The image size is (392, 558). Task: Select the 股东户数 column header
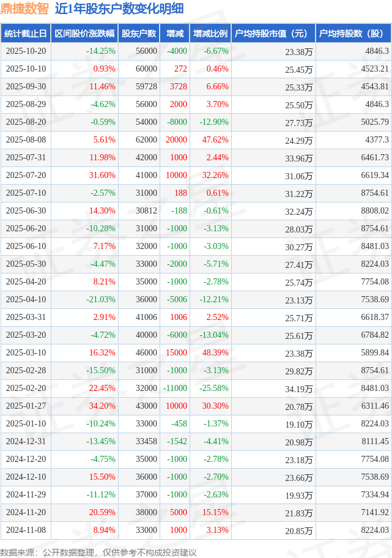click(x=139, y=34)
